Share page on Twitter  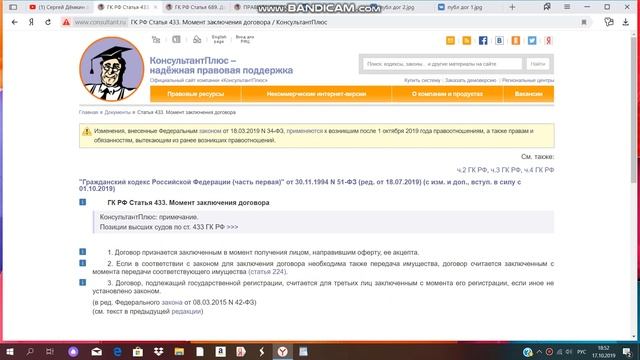coord(532,40)
